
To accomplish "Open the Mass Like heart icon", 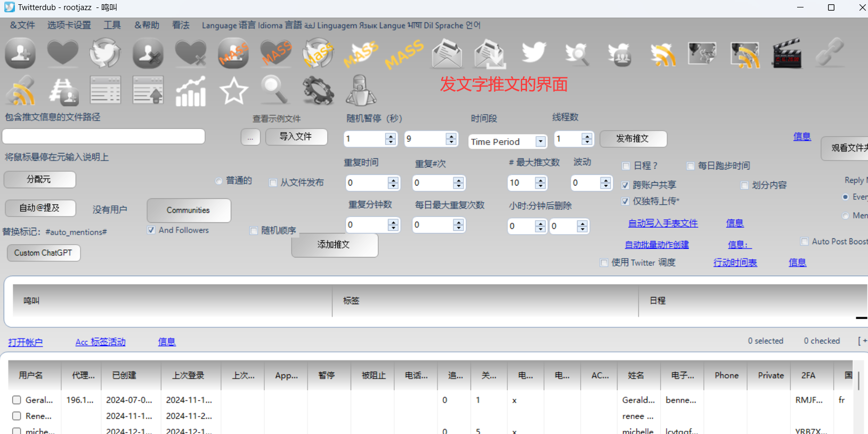I will tap(276, 53).
